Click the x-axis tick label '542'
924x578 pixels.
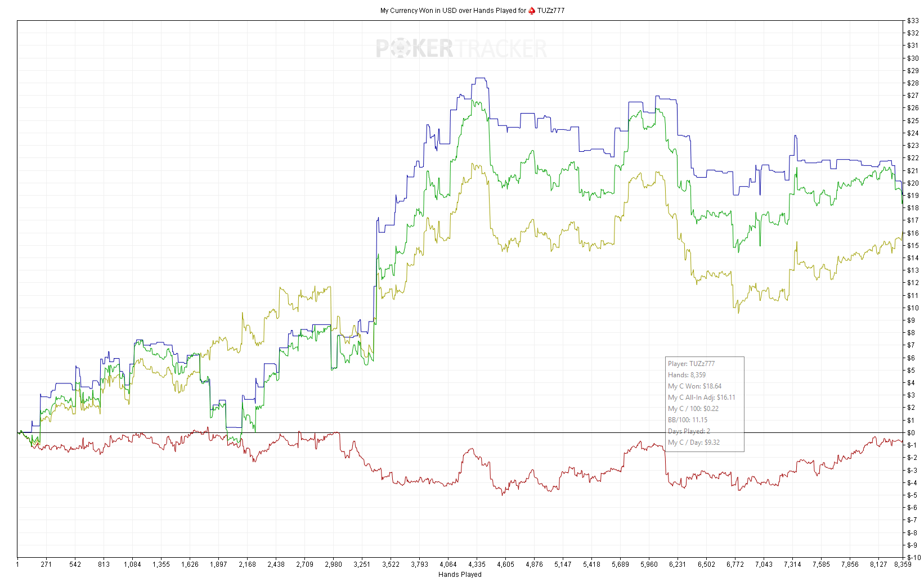75,565
